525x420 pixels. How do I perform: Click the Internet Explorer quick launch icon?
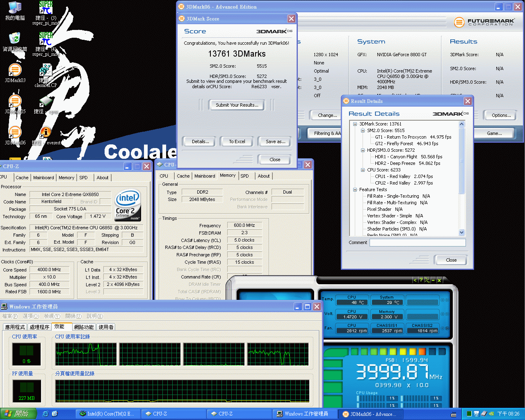coord(46,414)
